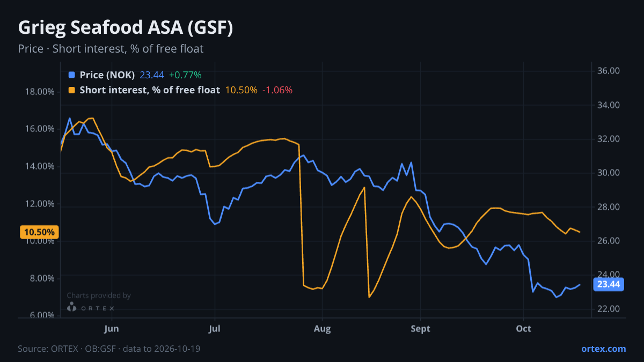Click the -1.06% short interest change value
Image resolution: width=644 pixels, height=362 pixels.
[x=277, y=90]
